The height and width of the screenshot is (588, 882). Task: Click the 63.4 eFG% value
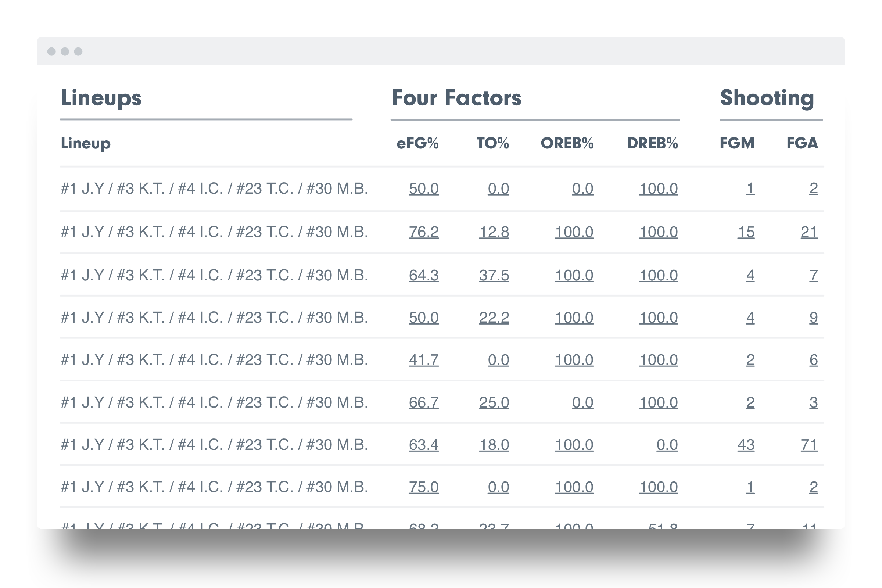tap(423, 445)
